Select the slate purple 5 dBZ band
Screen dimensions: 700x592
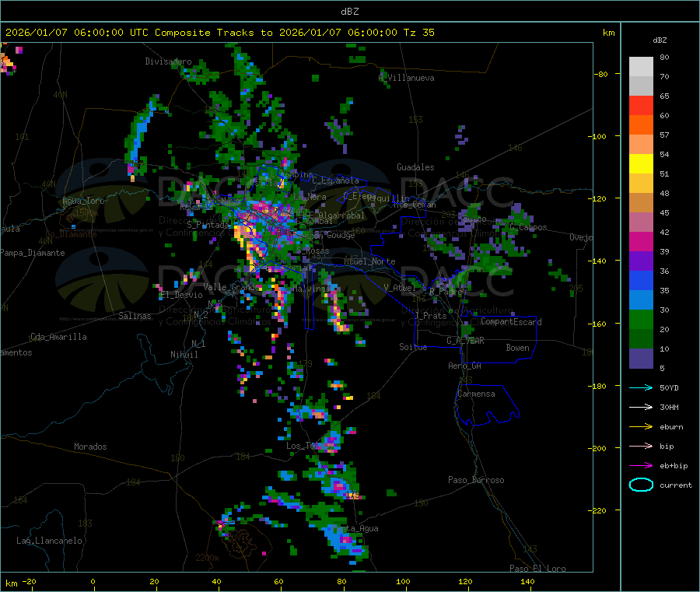(641, 359)
